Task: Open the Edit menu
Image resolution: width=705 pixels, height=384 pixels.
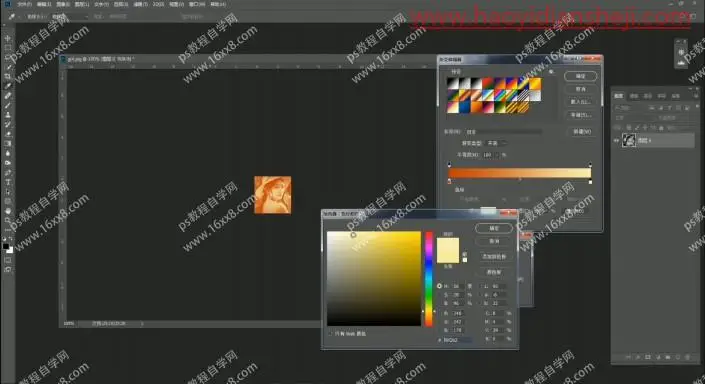Action: 44,4
